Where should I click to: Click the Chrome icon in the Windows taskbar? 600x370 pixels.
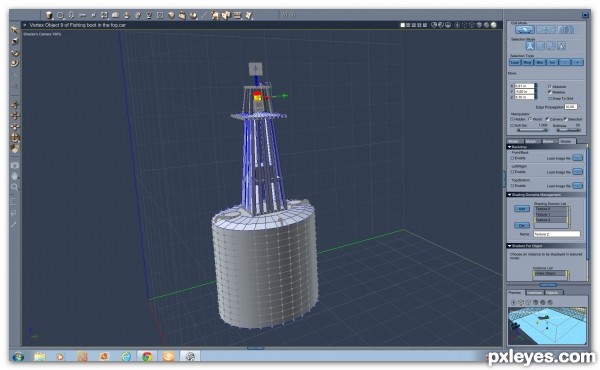(x=147, y=357)
